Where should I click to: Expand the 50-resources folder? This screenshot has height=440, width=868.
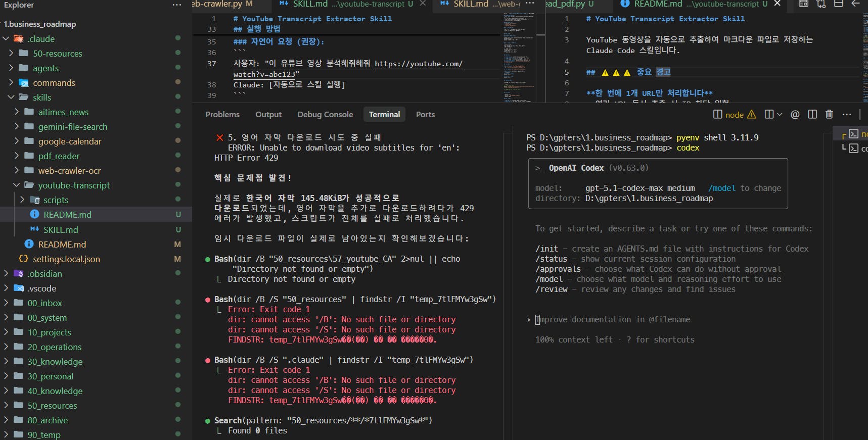coord(11,54)
